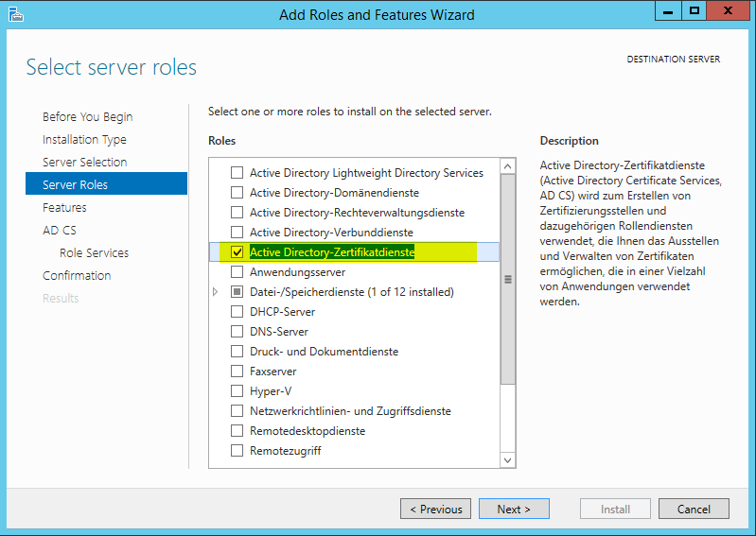Check Netzwerkrichtlinien- und Zugriffsdienste role

coord(237,411)
